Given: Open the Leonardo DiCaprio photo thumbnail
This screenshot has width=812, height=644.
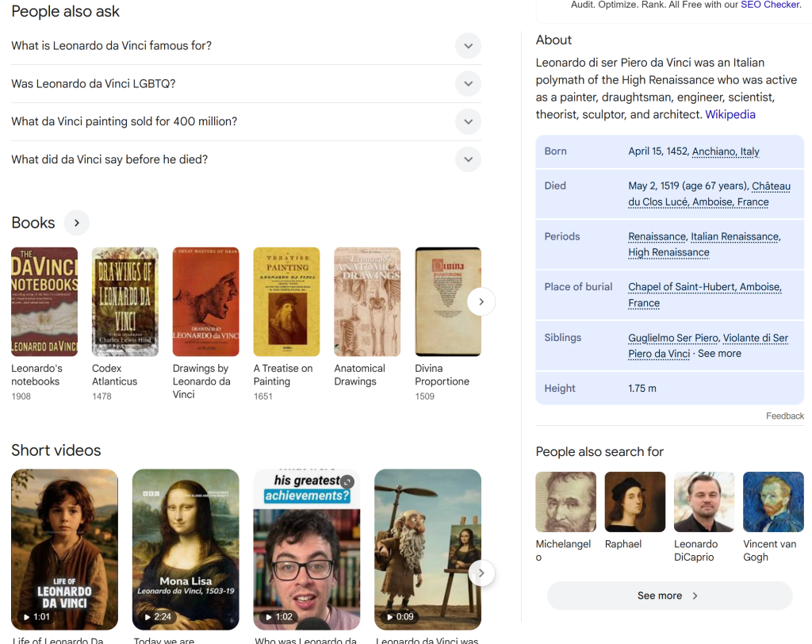Looking at the screenshot, I should (704, 502).
